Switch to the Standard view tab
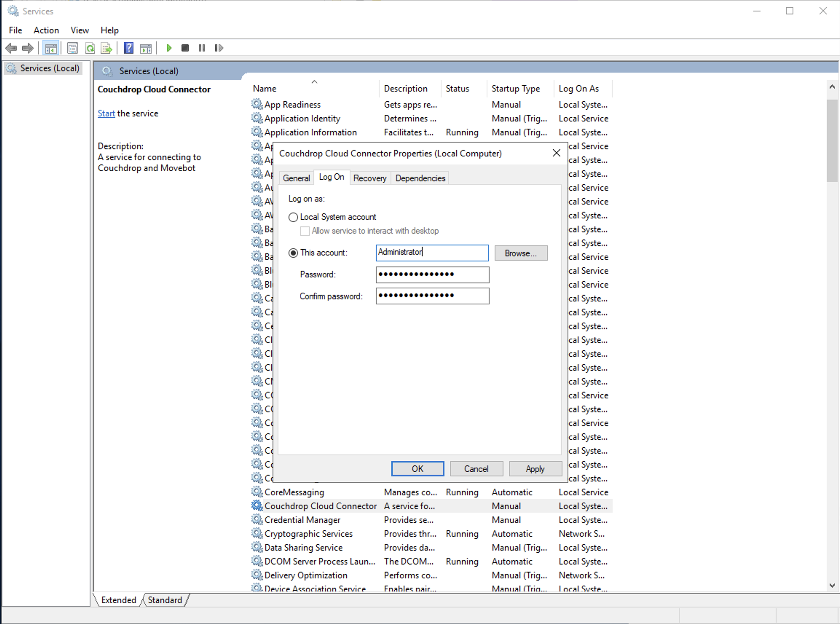This screenshot has width=840, height=624. pos(165,600)
